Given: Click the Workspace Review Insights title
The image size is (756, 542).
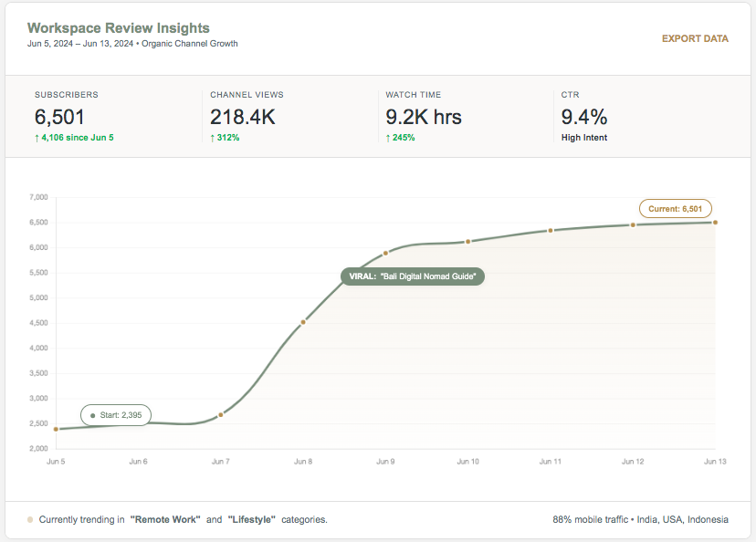Looking at the screenshot, I should (x=119, y=28).
